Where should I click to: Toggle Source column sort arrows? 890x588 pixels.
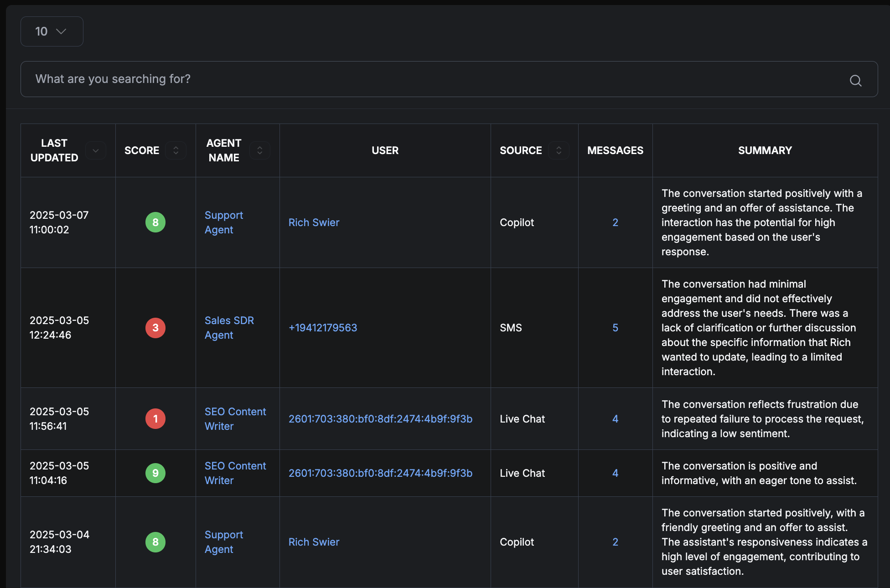click(559, 150)
